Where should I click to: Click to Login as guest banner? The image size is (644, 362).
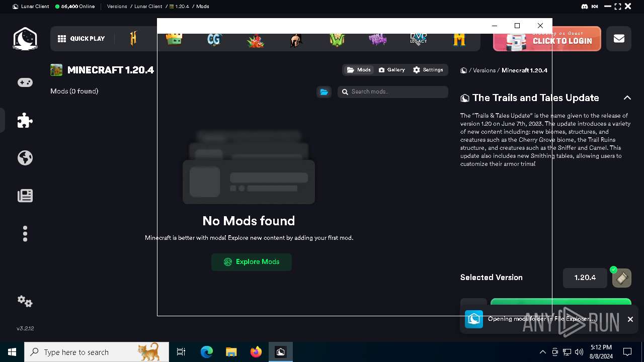pos(547,39)
